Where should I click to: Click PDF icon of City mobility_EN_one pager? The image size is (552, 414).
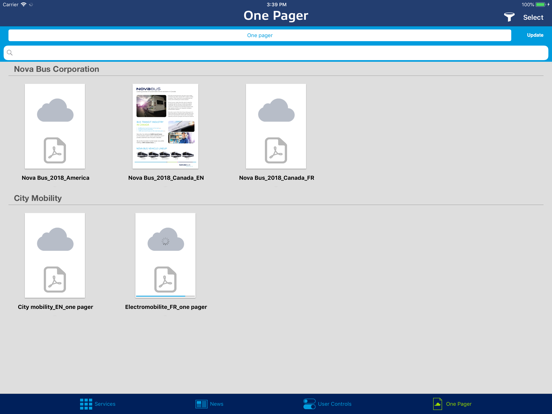pyautogui.click(x=55, y=280)
